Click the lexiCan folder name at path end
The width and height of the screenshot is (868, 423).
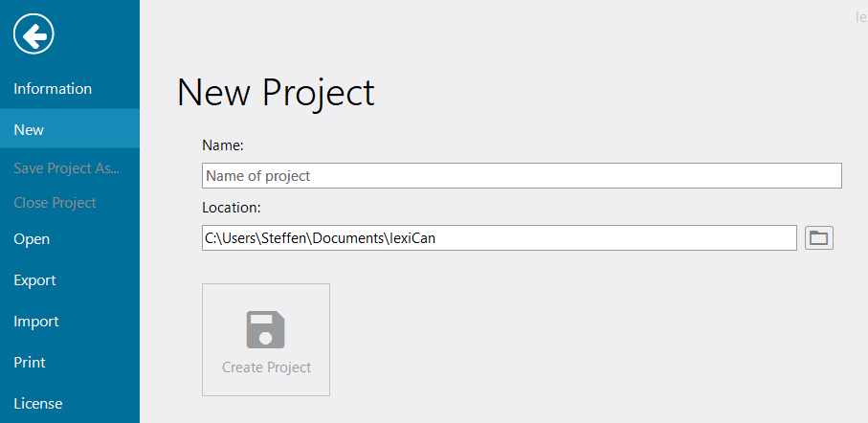[412, 237]
